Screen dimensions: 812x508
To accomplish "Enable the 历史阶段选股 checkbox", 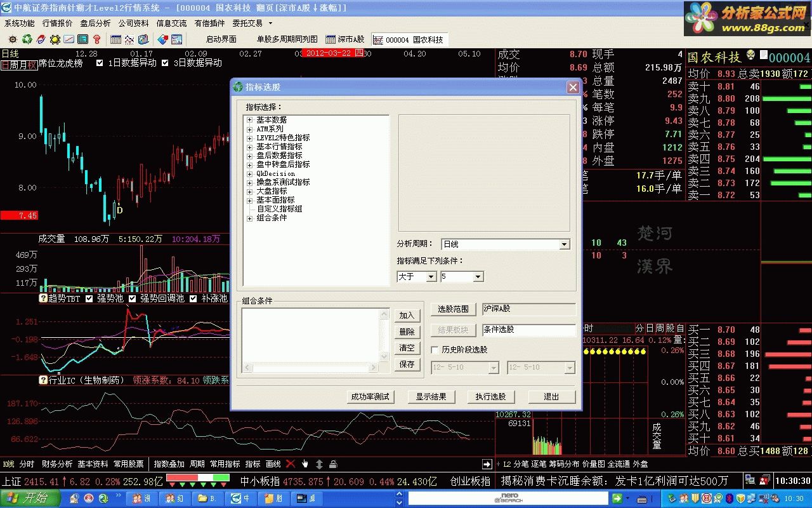I will coord(435,350).
